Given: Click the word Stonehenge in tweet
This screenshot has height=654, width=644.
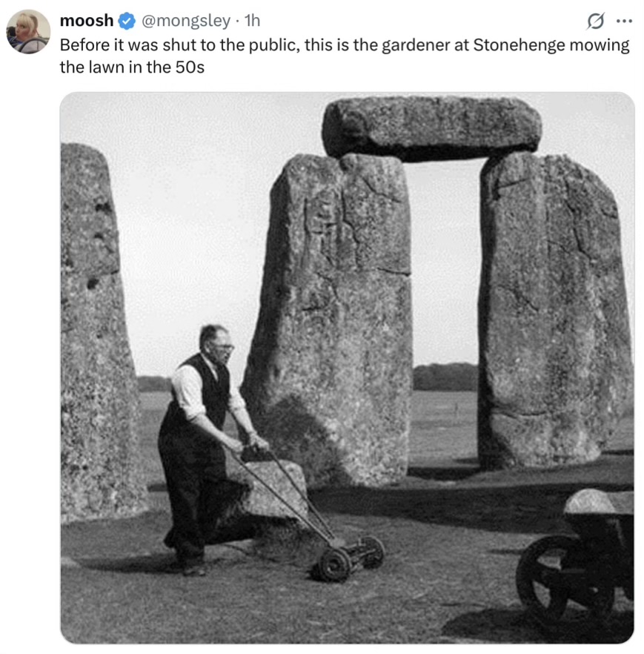Looking at the screenshot, I should (x=519, y=45).
